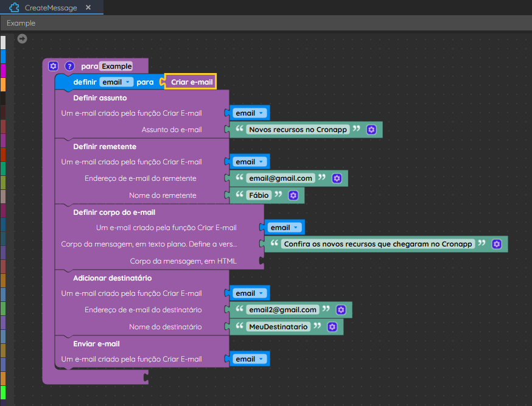Select the 'Adicionar destinatário' block title
The height and width of the screenshot is (406, 532).
click(112, 278)
